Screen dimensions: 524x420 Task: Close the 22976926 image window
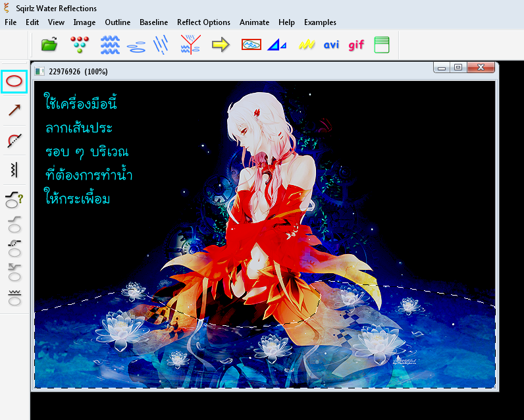481,68
